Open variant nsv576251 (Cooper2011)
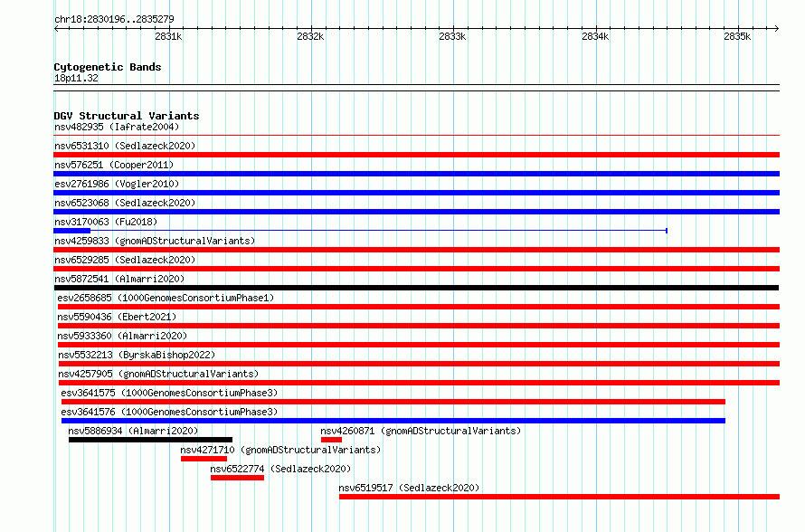This screenshot has height=532, width=805. [114, 165]
